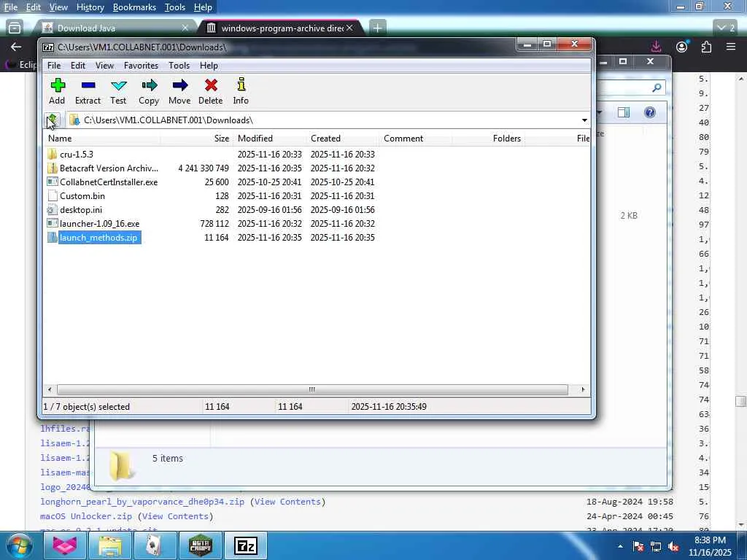Click the Custom.bin file icon
Screen dimensions: 747x560
point(53,195)
